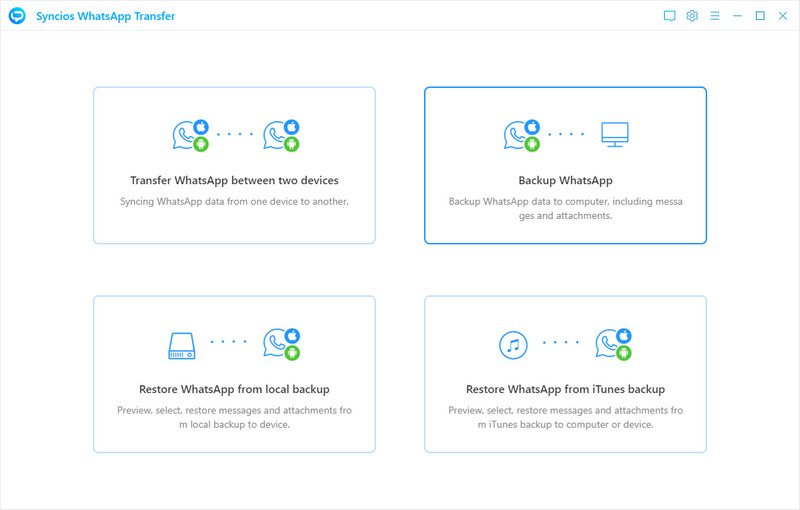Screen dimensions: 800x510
Task: Click WhatsApp icon in local backup card
Action: click(x=282, y=344)
